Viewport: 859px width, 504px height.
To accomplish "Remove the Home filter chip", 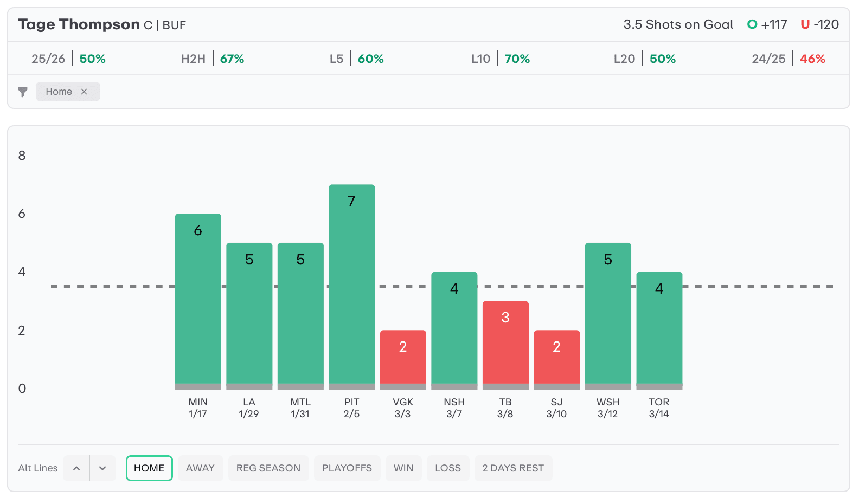I will pos(84,92).
